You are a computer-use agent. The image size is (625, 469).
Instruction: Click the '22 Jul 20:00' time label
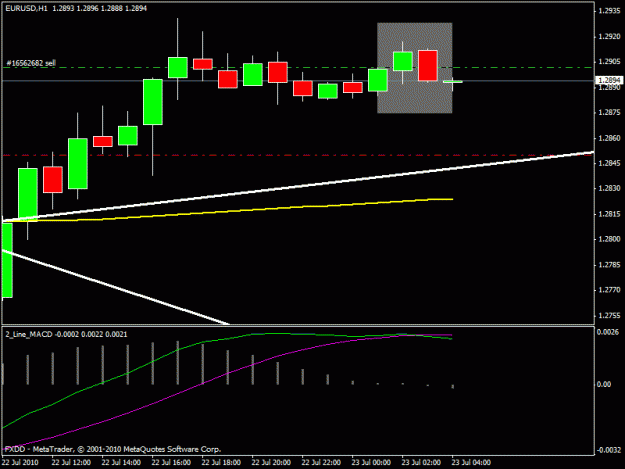click(271, 463)
